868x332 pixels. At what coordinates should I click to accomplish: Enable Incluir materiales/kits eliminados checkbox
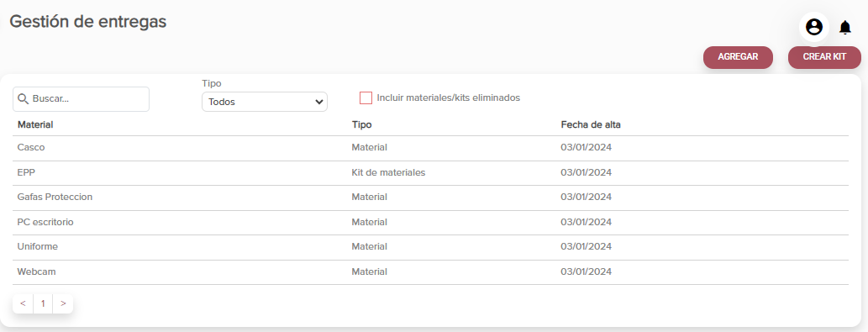(366, 98)
